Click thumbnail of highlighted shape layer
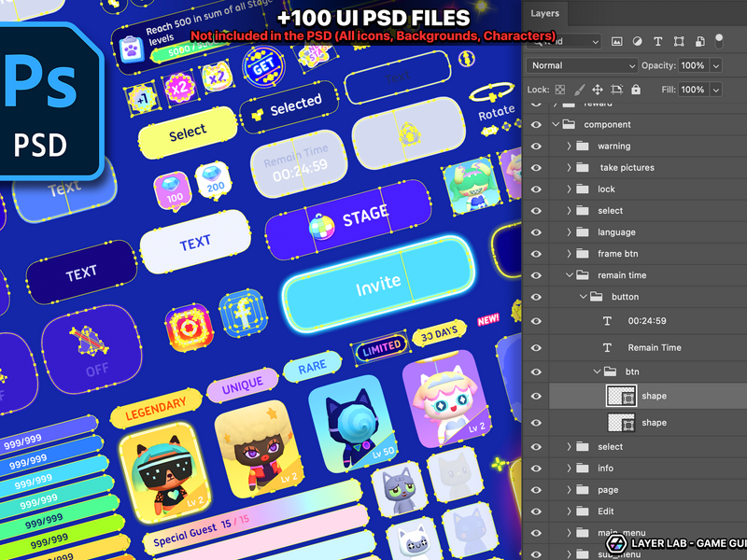The image size is (747, 560). click(x=621, y=396)
